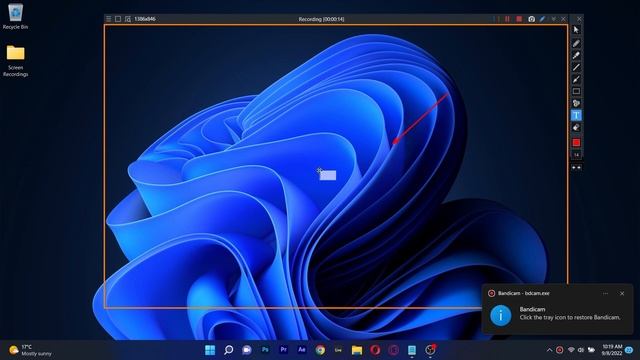This screenshot has width=640, height=360.
Task: Click the text box on canvas
Action: coord(328,176)
